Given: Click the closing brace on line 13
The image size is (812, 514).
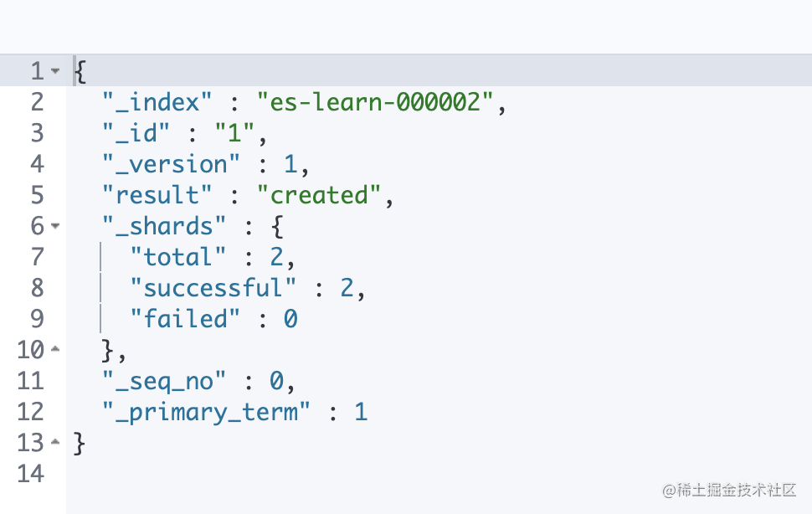Looking at the screenshot, I should click(x=80, y=444).
